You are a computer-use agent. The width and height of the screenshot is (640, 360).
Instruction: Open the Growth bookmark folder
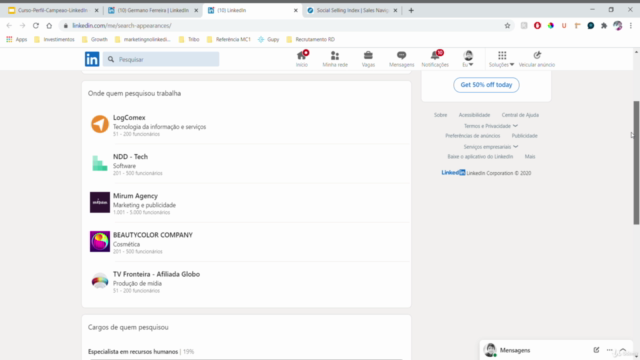(x=95, y=40)
